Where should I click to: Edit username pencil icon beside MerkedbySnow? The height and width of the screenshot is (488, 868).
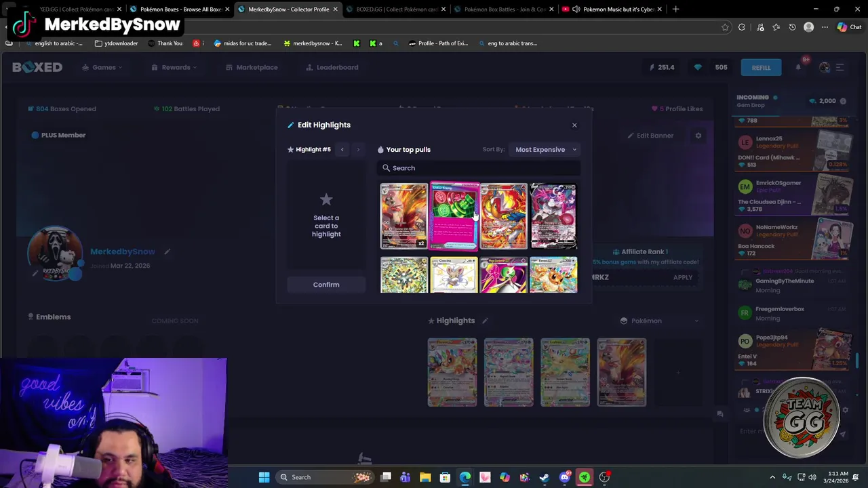coord(167,251)
